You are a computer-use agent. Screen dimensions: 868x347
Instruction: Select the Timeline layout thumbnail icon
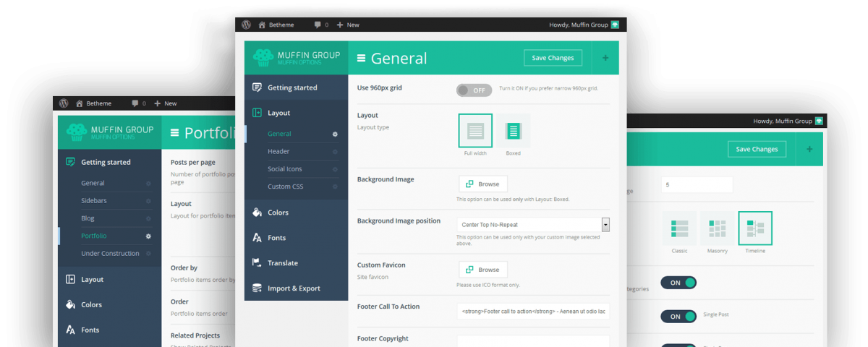[754, 228]
